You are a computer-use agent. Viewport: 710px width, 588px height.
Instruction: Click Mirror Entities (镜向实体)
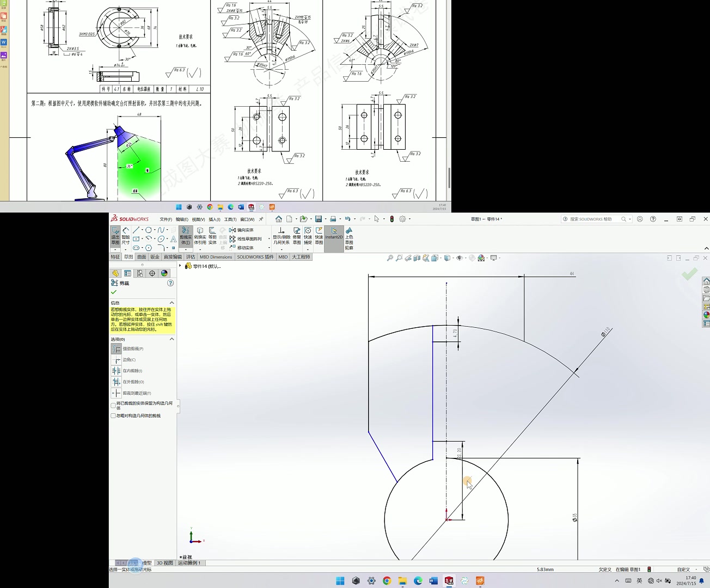click(x=241, y=230)
